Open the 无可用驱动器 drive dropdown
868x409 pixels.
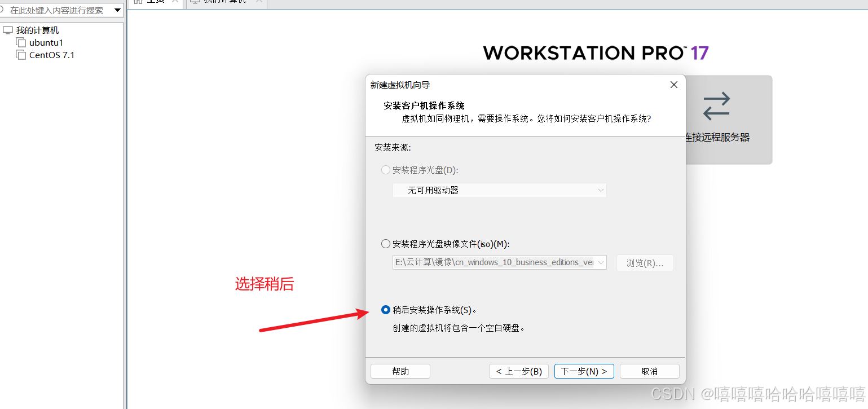point(500,191)
